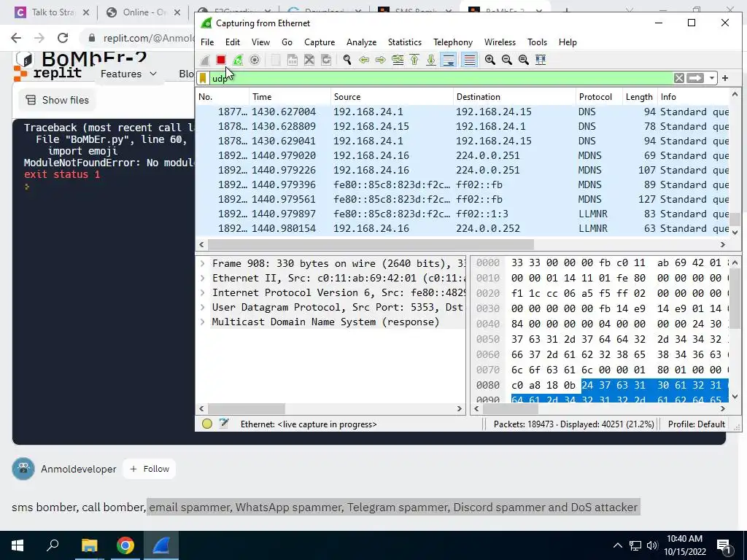Open the Tools menu in Wireshark
Viewport: 747px width, 560px height.
pos(537,42)
